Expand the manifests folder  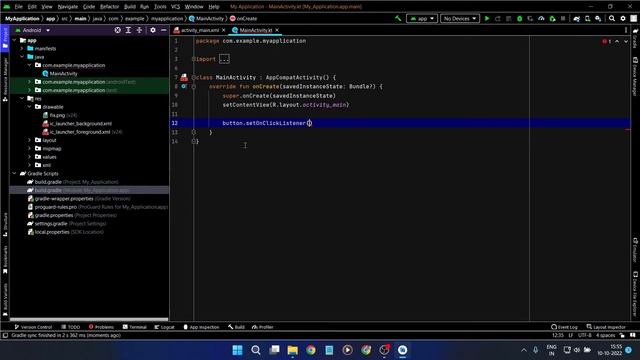click(x=22, y=49)
